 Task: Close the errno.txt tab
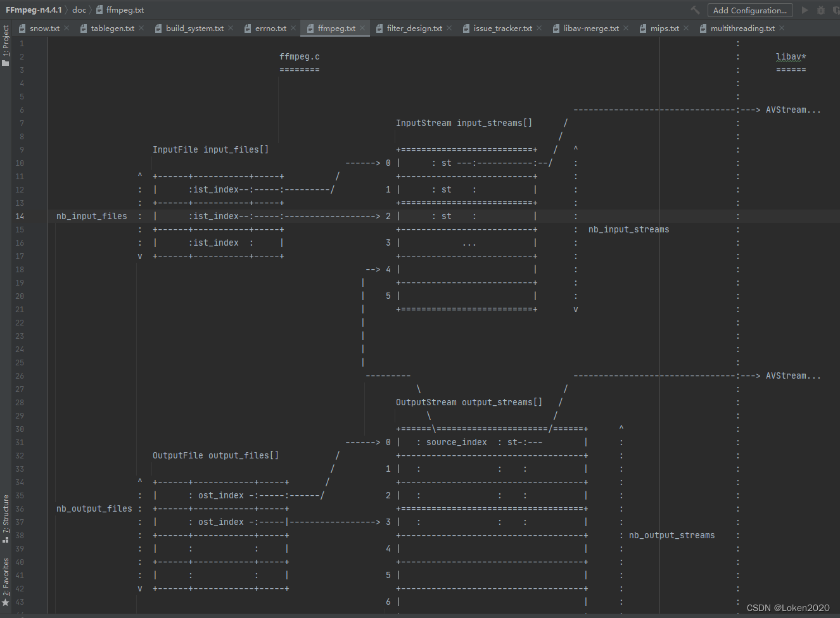tap(293, 28)
